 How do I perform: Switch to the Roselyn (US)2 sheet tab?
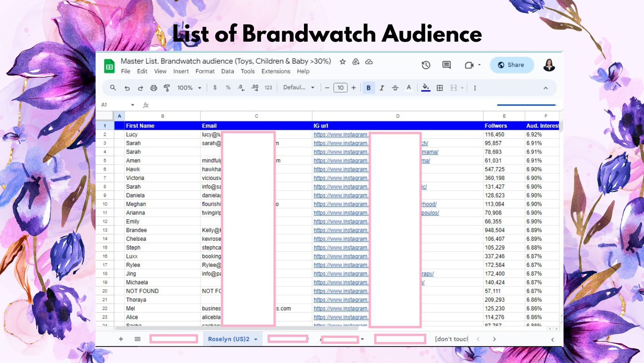[x=229, y=339]
